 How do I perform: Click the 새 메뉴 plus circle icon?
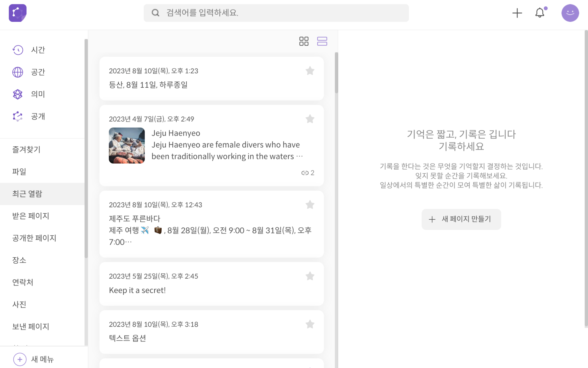pos(20,359)
